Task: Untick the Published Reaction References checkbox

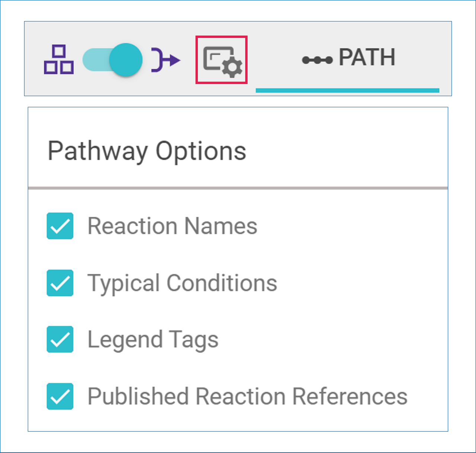Action: point(60,396)
